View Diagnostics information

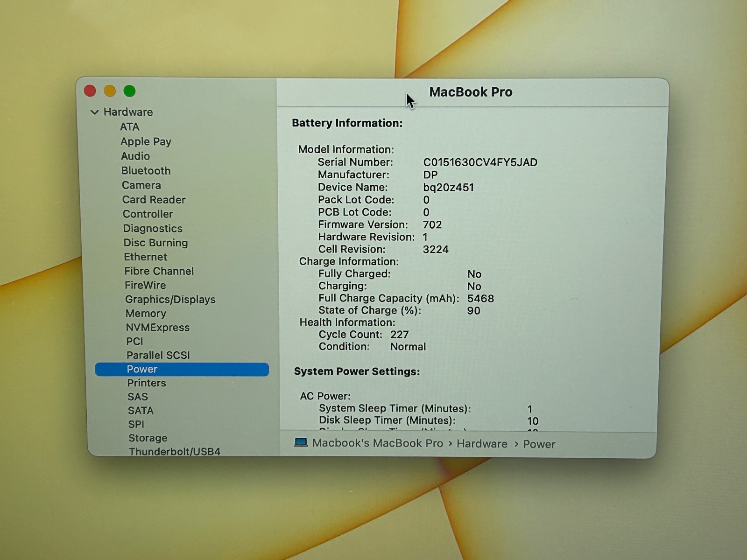click(153, 229)
